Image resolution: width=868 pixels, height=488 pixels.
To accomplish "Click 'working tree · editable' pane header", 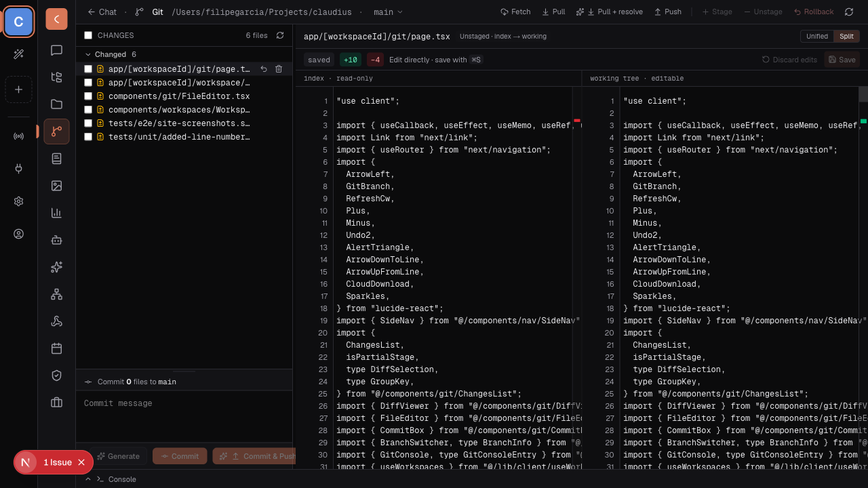I will click(x=636, y=79).
